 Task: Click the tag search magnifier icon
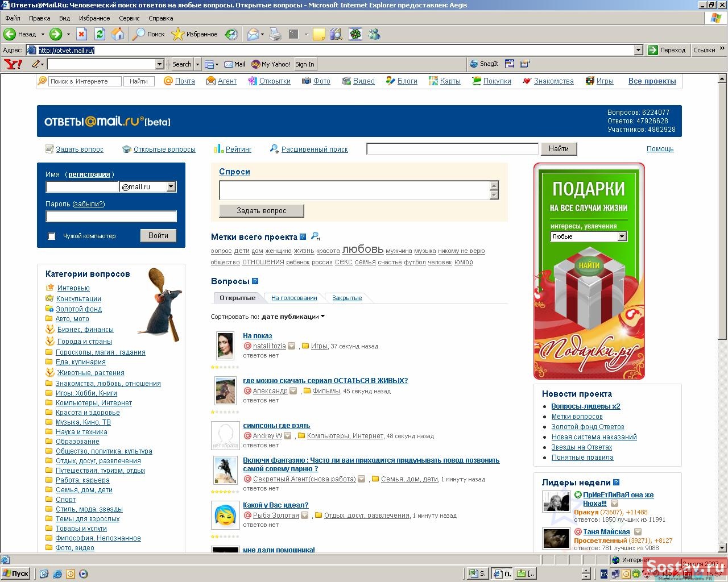tap(316, 237)
